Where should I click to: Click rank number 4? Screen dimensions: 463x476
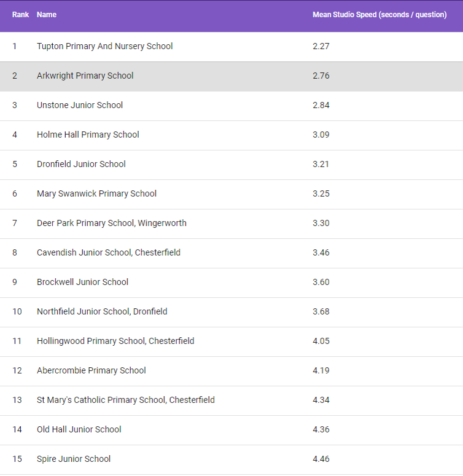pos(15,135)
